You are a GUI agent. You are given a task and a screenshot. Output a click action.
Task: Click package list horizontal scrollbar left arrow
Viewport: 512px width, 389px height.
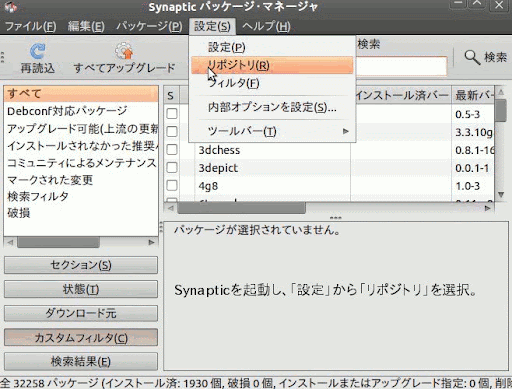170,208
